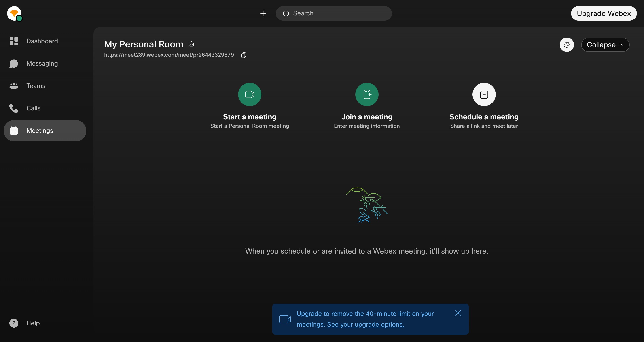The height and width of the screenshot is (342, 644).
Task: Open the profile avatar menu
Action: [15, 13]
